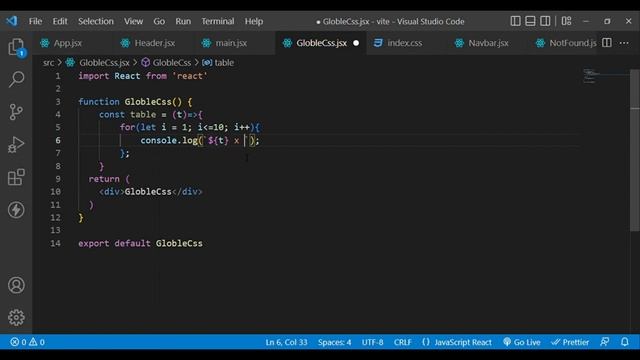Click the 'react' import string
Viewport: 640px width, 360px height.
point(190,76)
